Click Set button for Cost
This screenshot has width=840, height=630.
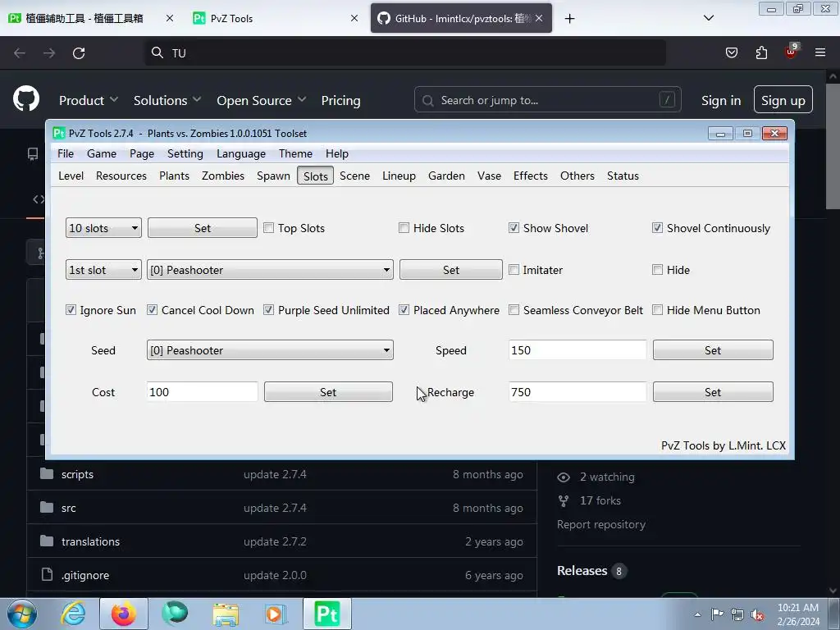click(328, 391)
